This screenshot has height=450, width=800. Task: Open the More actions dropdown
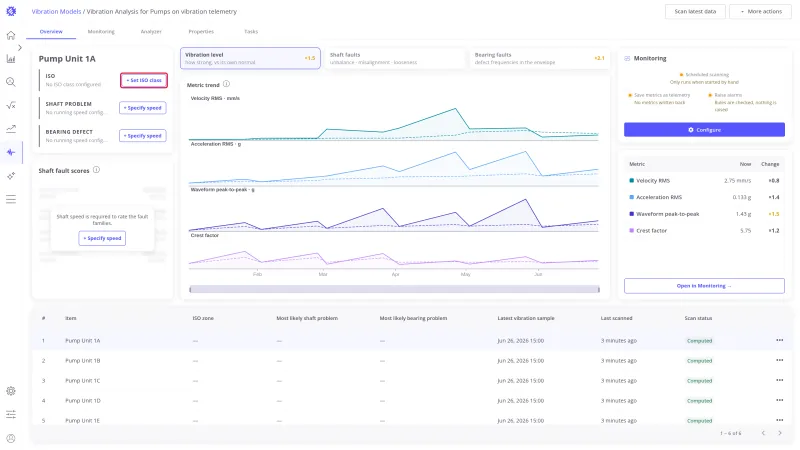[760, 11]
